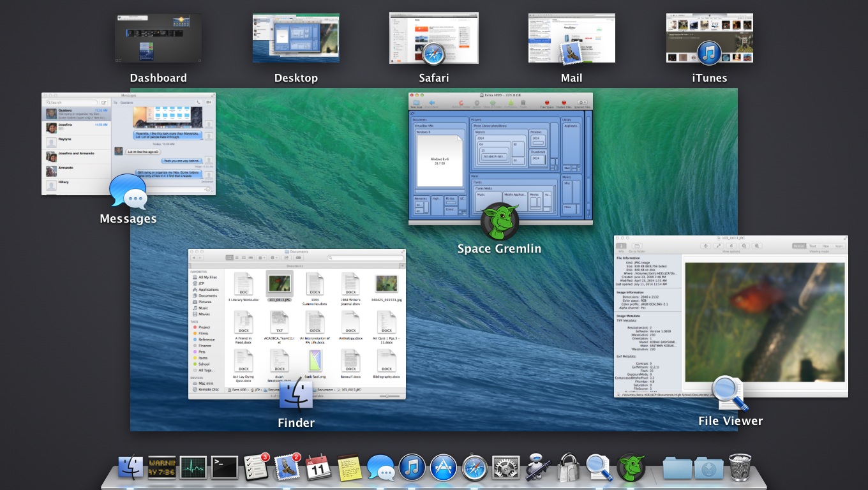Open the Mail space thumbnail at top

571,38
